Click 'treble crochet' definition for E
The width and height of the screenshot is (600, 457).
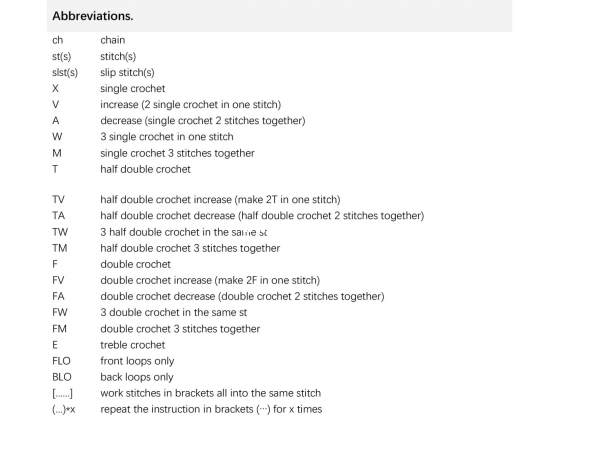pos(132,345)
